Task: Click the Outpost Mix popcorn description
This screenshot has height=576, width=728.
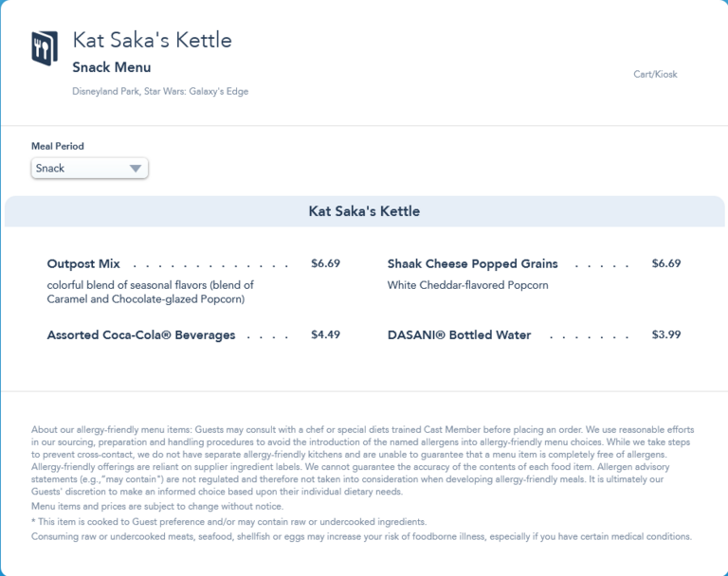Action: (150, 292)
